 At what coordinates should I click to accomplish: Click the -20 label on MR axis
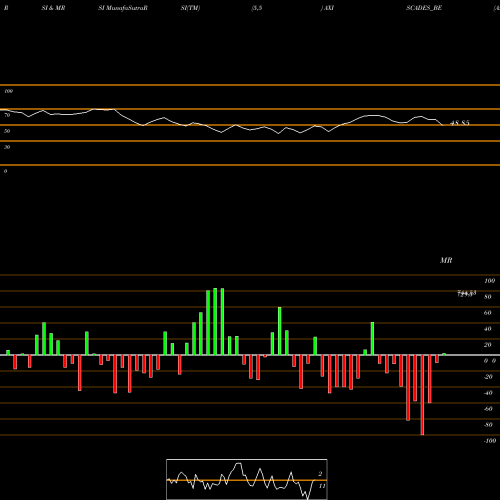point(488,377)
